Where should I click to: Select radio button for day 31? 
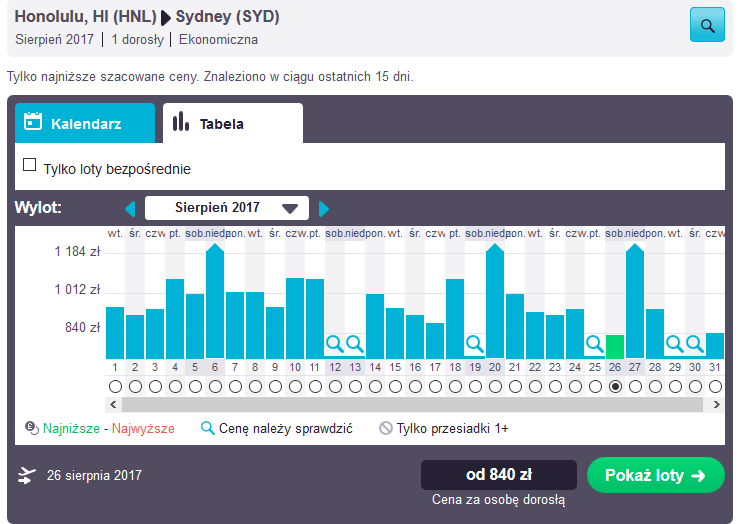tap(715, 387)
